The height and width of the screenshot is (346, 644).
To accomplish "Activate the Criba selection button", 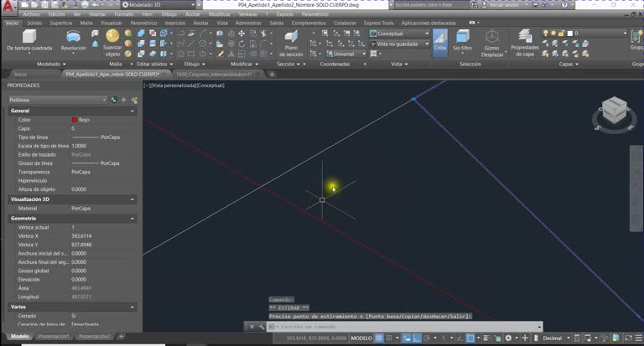I will point(440,40).
